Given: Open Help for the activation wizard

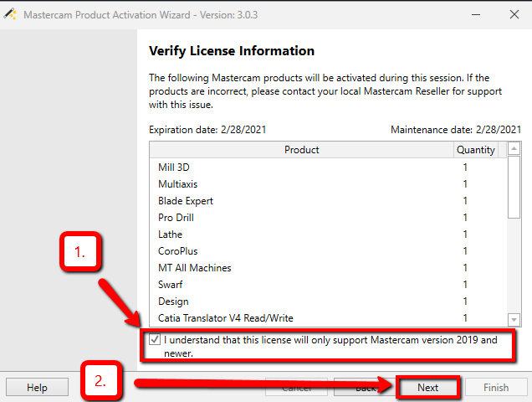Looking at the screenshot, I should click(x=37, y=388).
